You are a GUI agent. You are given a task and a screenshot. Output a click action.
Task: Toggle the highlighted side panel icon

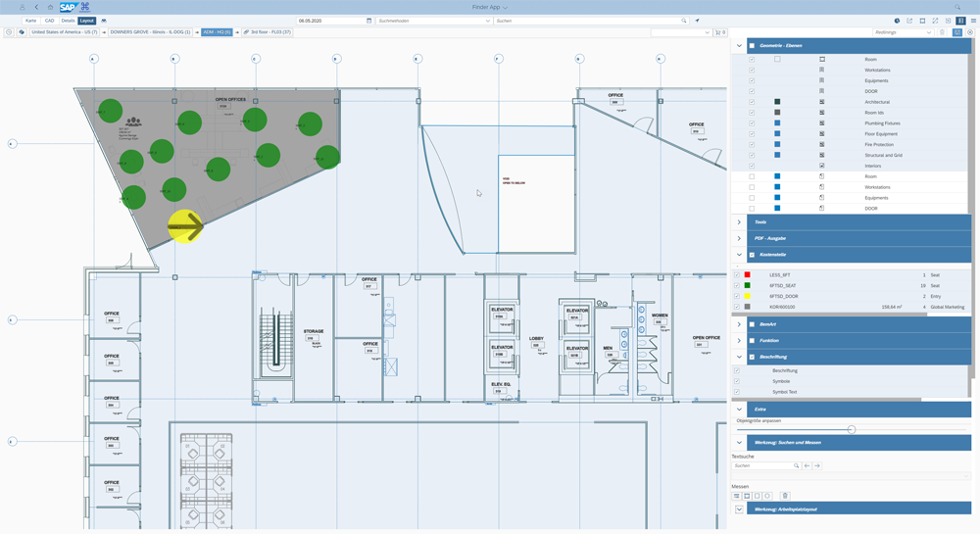click(960, 21)
